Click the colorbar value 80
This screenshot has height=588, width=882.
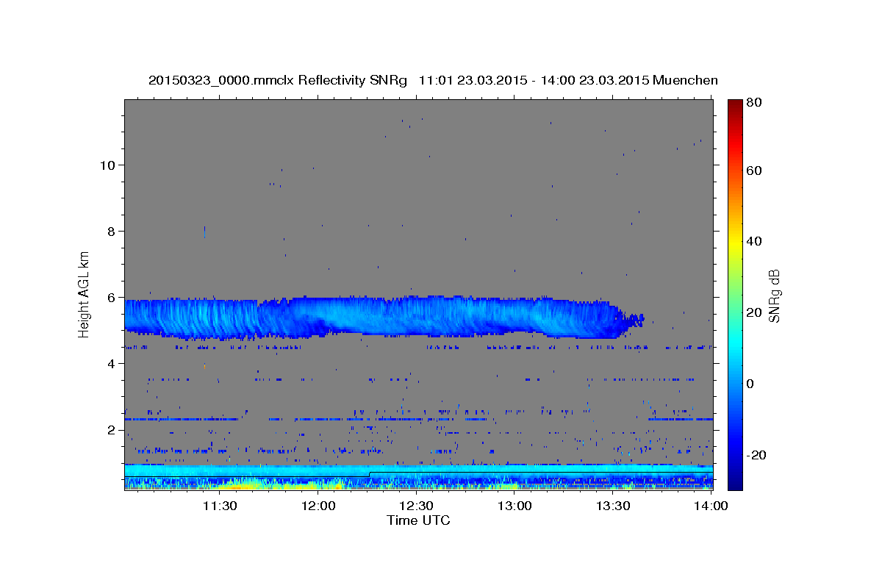(x=756, y=104)
